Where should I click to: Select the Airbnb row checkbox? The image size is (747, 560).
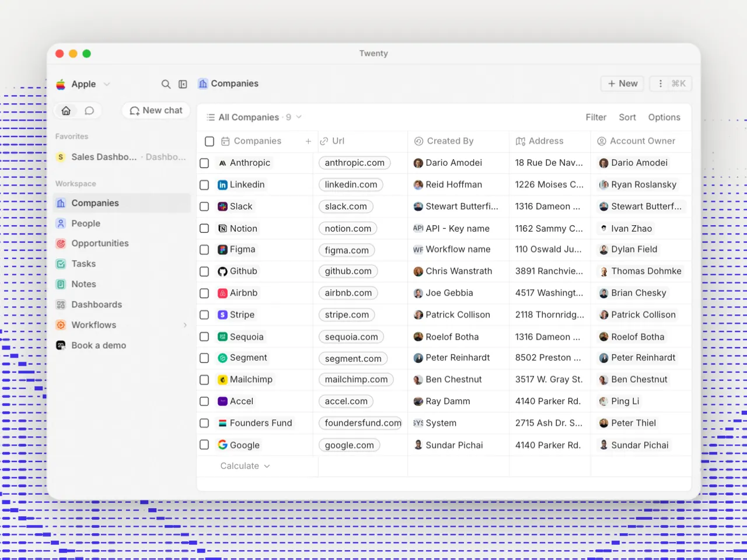point(204,293)
